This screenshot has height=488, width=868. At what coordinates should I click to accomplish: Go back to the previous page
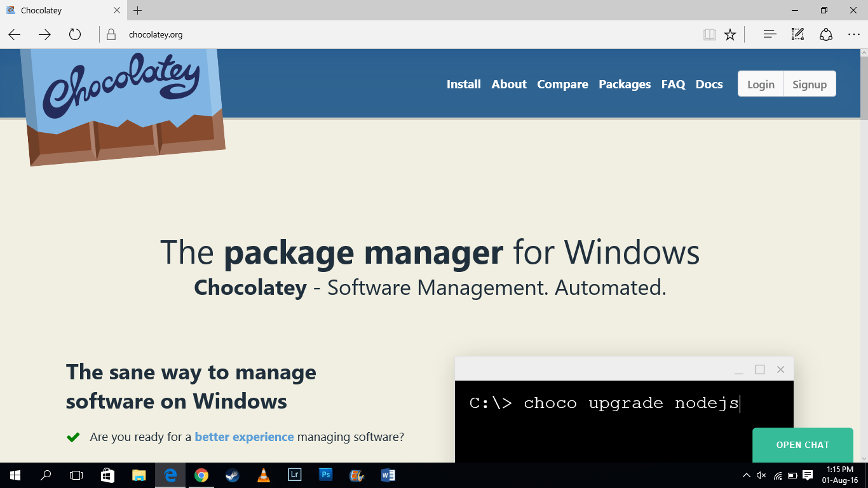coord(13,34)
